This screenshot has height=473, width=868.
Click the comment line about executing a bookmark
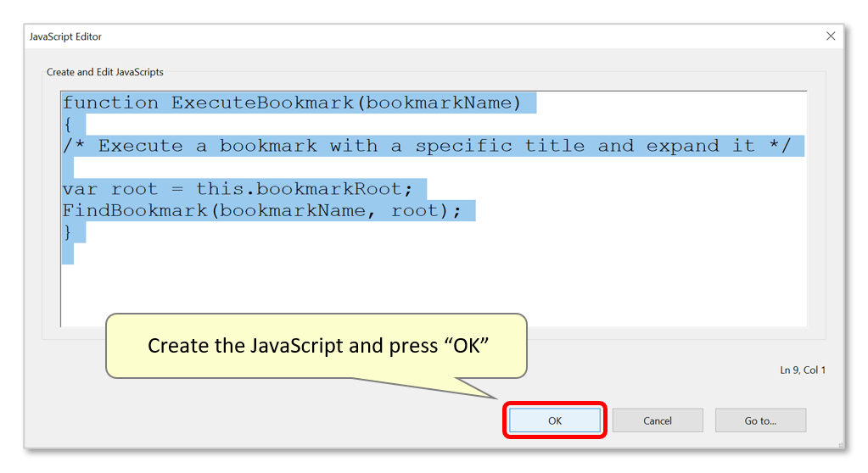tap(426, 146)
